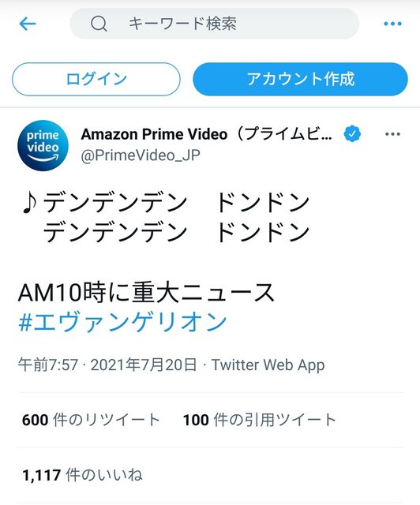420x505 pixels.
Task: Click the ログイン button
Action: (x=96, y=79)
